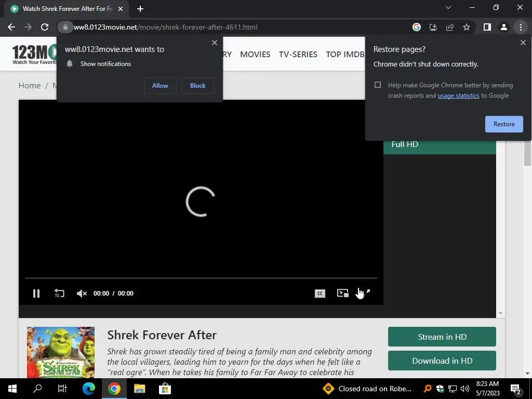The width and height of the screenshot is (532, 399).
Task: Click the server list scroll-down arrow
Action: point(500,313)
